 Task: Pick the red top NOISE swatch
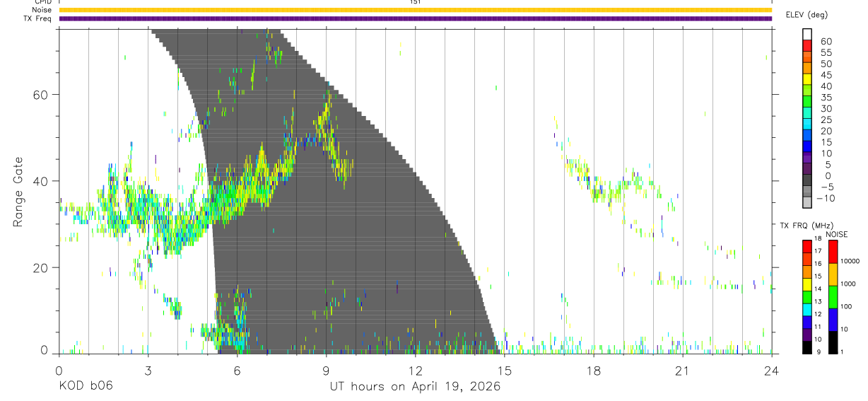(833, 251)
